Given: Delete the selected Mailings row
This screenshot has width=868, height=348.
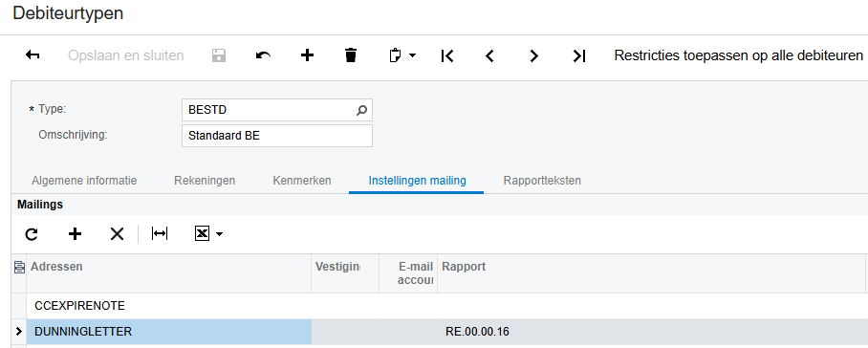Looking at the screenshot, I should pyautogui.click(x=117, y=234).
